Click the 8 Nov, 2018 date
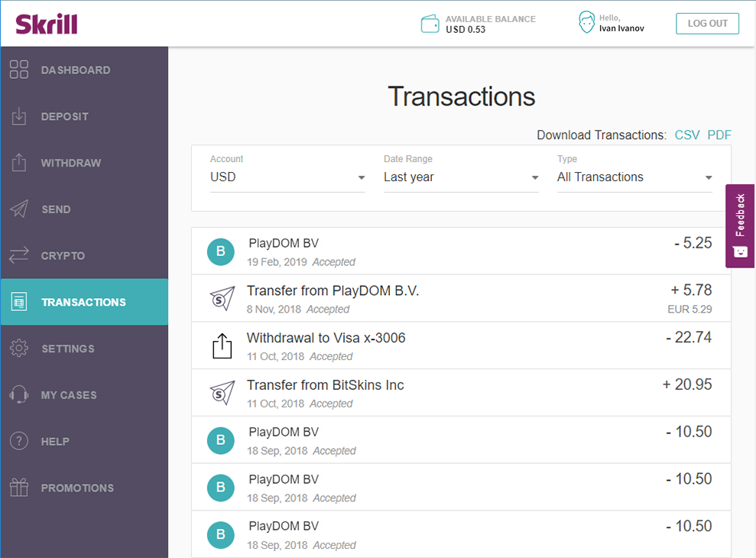 (x=274, y=309)
